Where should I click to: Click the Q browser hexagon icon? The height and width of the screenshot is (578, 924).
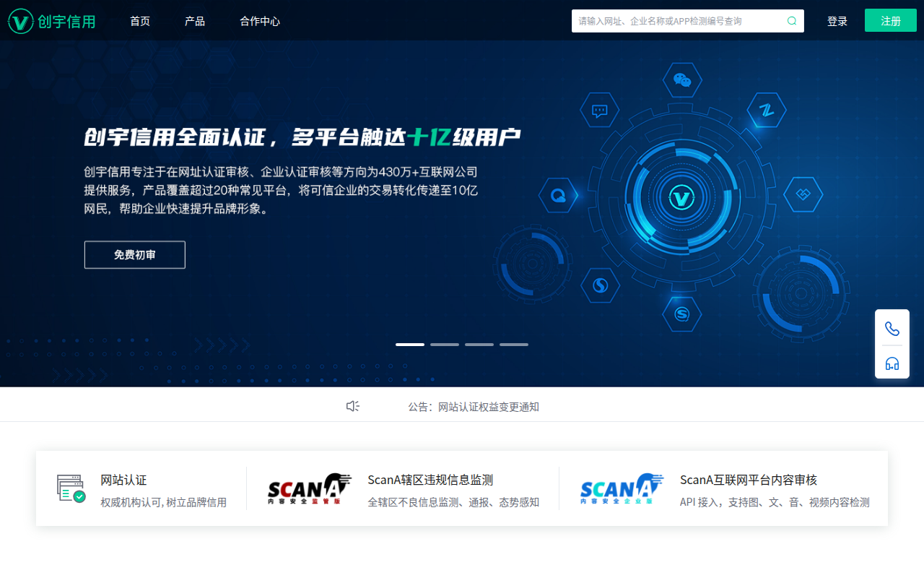click(558, 195)
